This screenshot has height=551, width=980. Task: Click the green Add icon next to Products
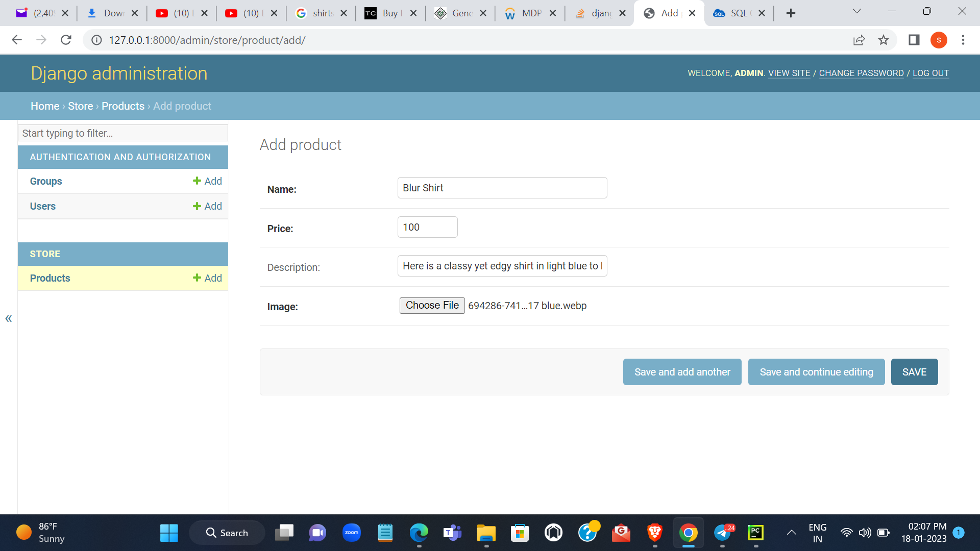point(197,278)
